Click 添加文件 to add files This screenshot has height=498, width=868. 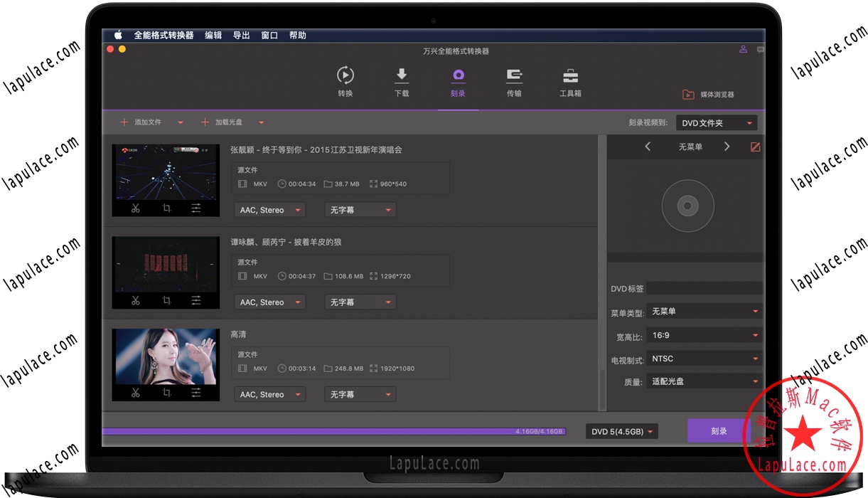pos(146,122)
